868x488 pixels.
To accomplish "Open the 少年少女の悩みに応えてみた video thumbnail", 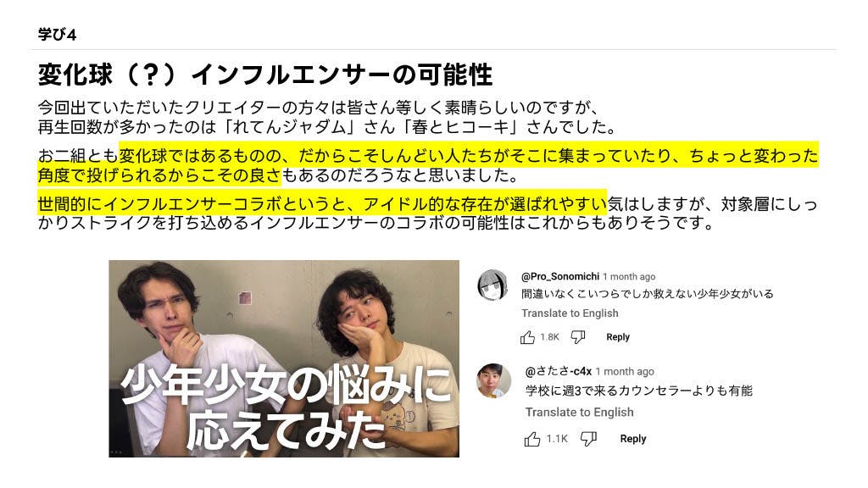I will click(284, 358).
